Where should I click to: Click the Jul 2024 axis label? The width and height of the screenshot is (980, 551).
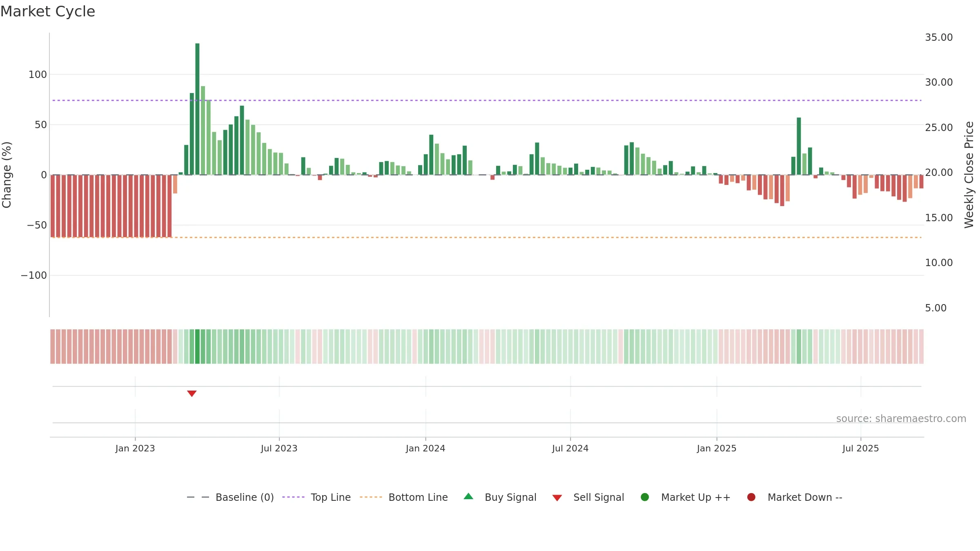[x=570, y=448]
